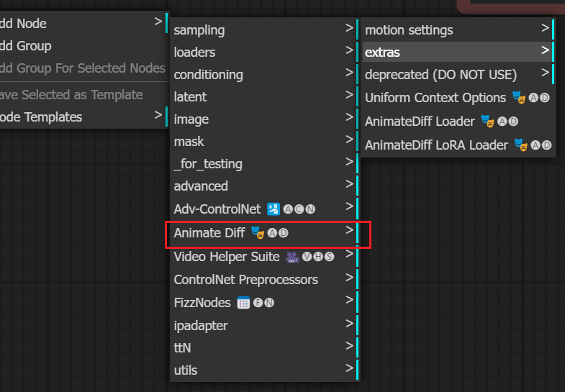Open the ControlNet Preprocessors category
The width and height of the screenshot is (565, 392).
245,280
